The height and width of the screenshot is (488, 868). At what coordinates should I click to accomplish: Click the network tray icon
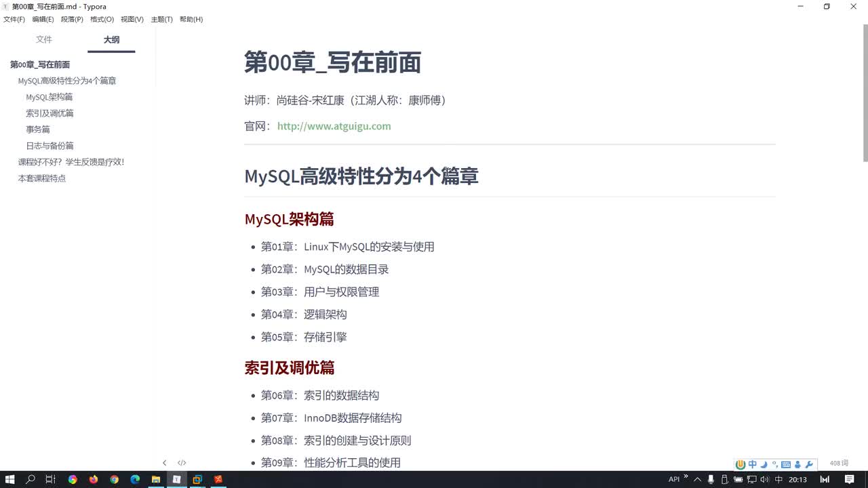[751, 479]
